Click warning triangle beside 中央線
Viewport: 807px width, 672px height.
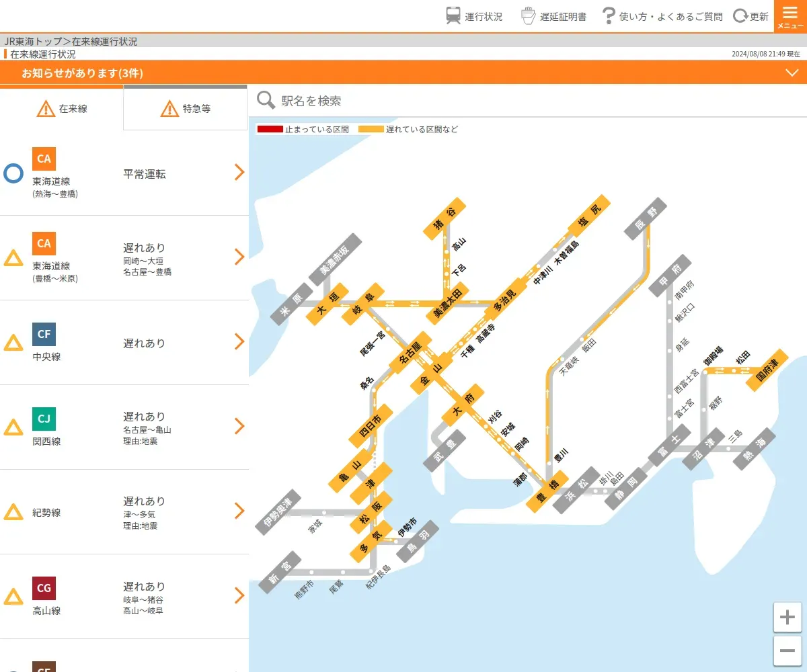[x=13, y=343]
